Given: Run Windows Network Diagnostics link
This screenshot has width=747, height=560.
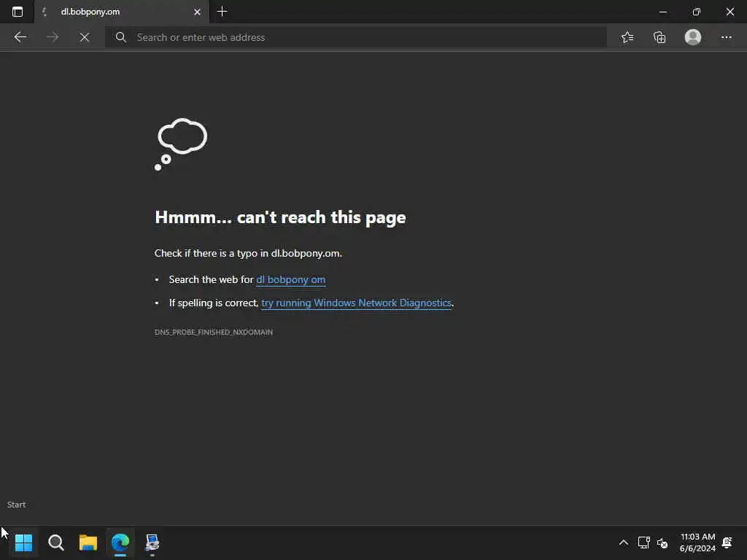Looking at the screenshot, I should click(356, 303).
